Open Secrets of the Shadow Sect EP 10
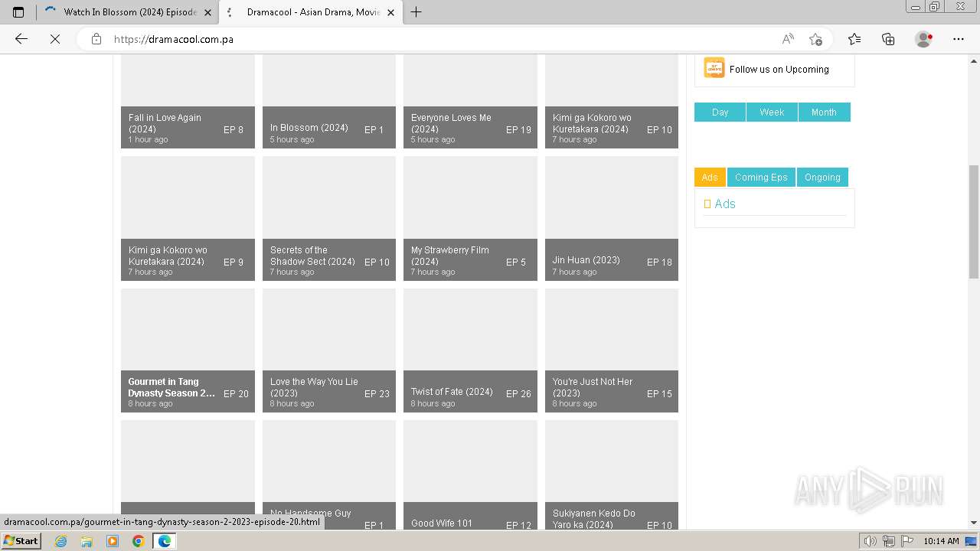The image size is (980, 551). (x=329, y=218)
